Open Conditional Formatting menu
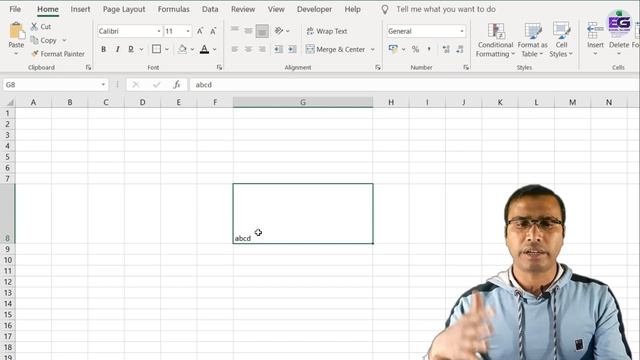 495,40
